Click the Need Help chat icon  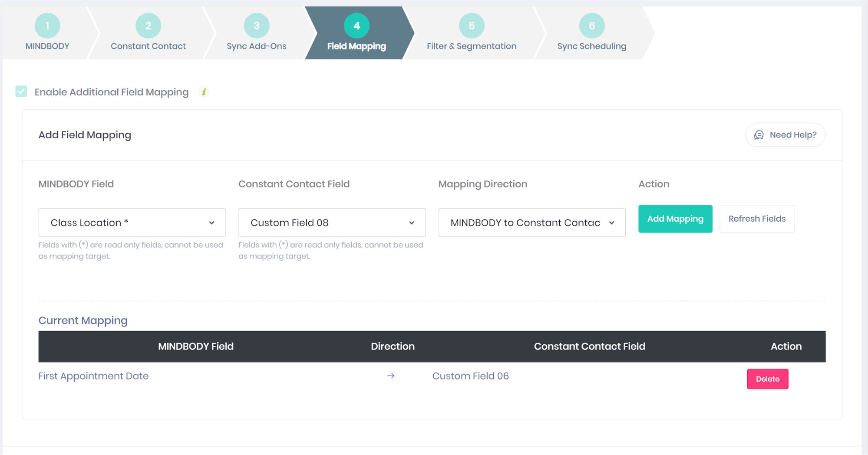point(759,135)
